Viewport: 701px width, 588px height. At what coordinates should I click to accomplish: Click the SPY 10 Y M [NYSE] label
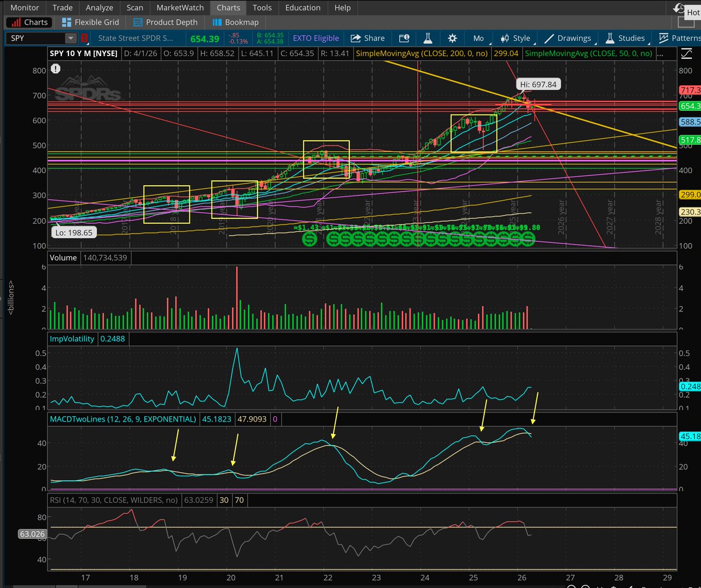coord(83,53)
